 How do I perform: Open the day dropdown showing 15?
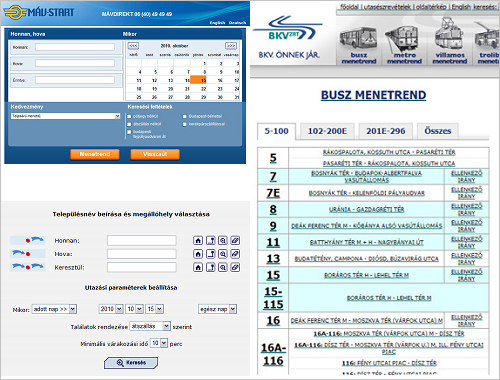tap(155, 309)
